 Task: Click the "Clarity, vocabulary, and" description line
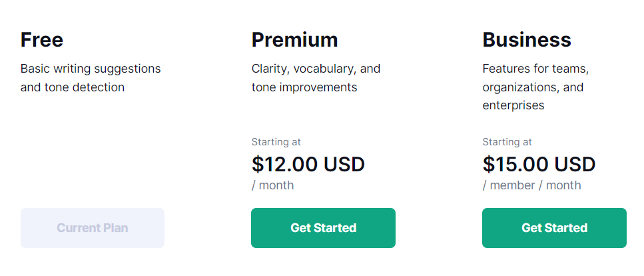[x=316, y=69]
